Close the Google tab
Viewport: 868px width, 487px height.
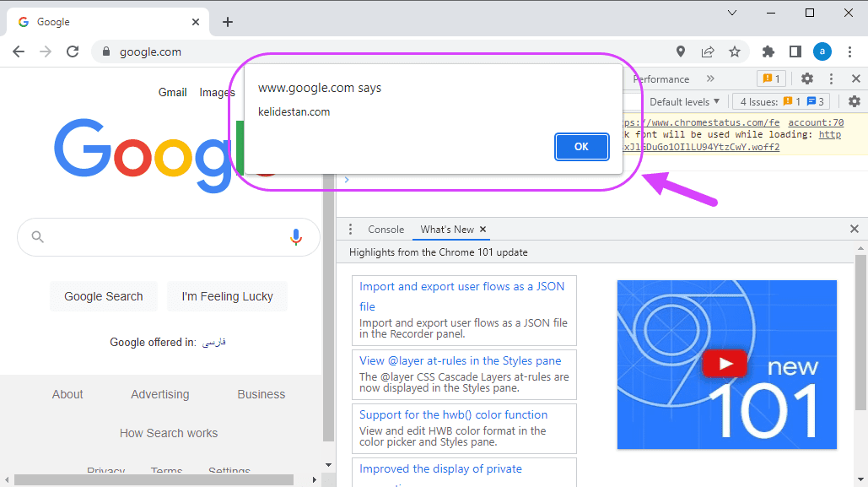click(x=196, y=22)
